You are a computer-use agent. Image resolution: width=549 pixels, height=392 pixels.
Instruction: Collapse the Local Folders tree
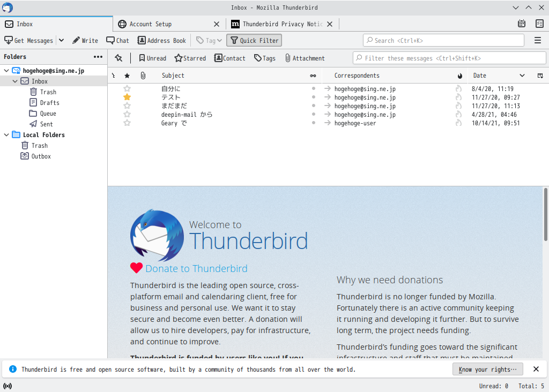click(6, 134)
